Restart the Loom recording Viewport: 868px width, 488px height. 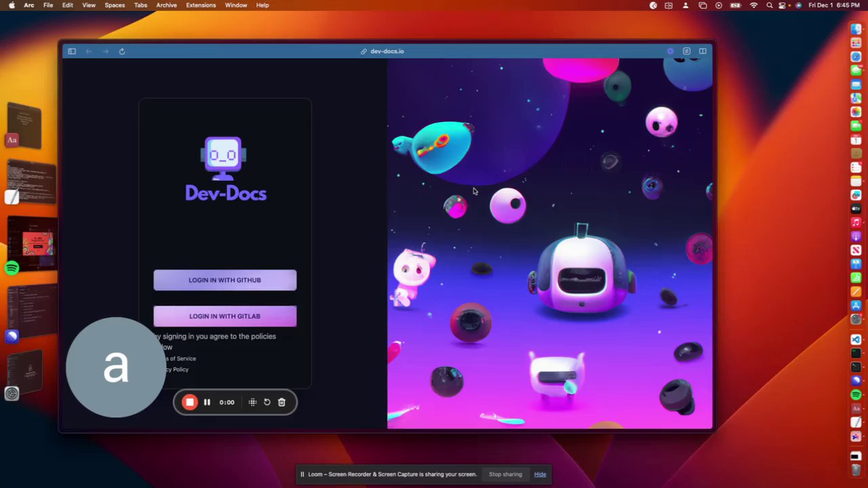point(267,403)
